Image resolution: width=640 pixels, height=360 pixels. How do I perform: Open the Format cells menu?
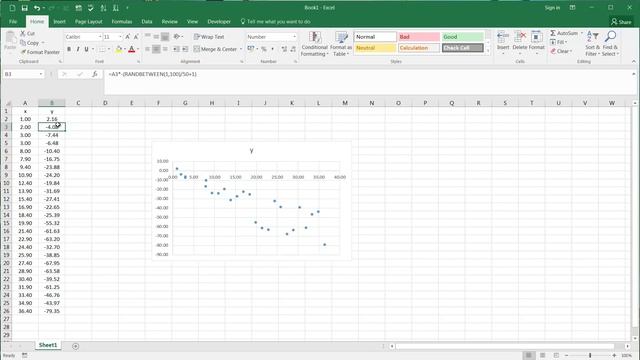[536, 44]
